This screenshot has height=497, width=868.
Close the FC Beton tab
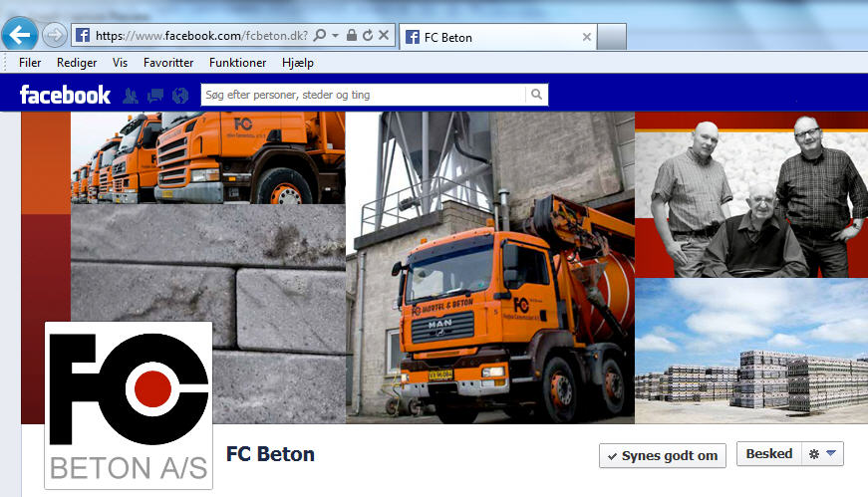pos(587,37)
